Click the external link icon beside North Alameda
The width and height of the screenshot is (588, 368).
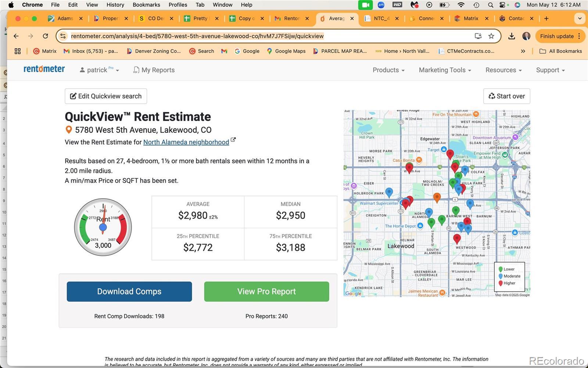233,140
